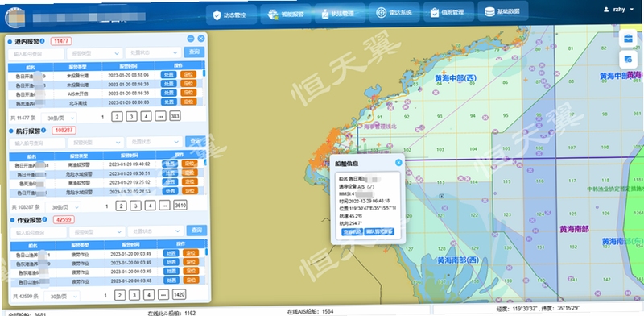This screenshot has width=644, height=316.
Task: Click 查询 button in the 作业报警 section
Action: click(196, 231)
